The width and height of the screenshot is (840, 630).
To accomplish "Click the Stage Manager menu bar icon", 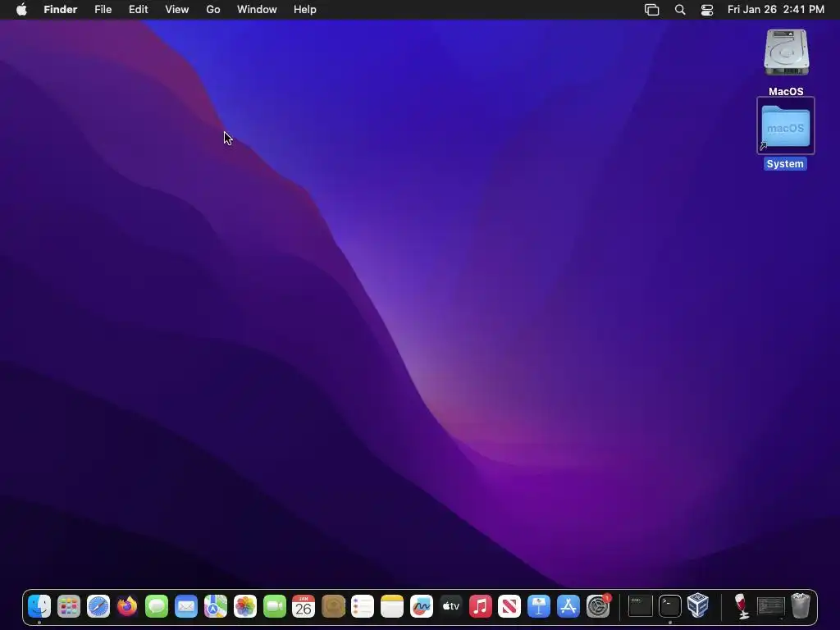I will [x=651, y=10].
